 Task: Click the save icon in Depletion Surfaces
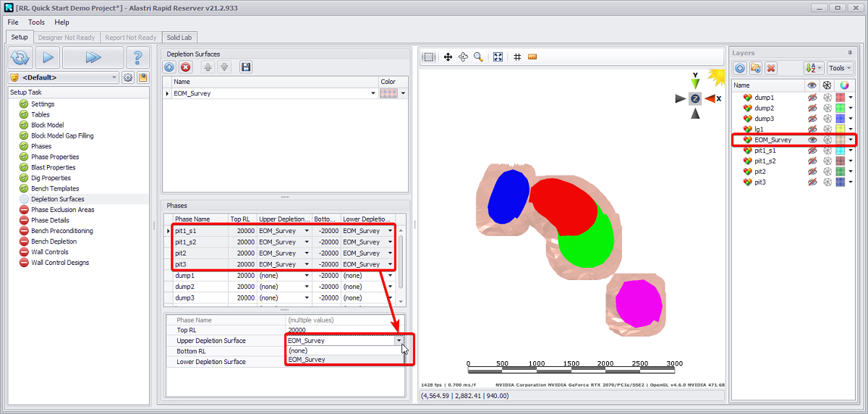(246, 67)
